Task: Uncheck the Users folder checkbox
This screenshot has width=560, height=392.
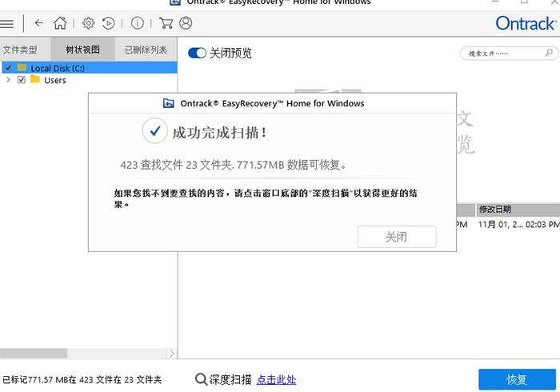Action: 22,80
